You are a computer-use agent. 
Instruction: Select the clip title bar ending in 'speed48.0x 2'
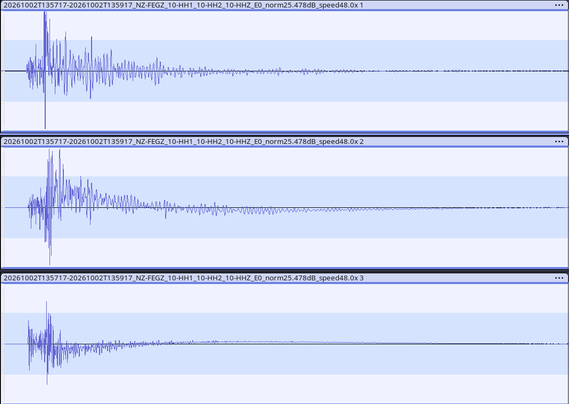tap(284, 142)
